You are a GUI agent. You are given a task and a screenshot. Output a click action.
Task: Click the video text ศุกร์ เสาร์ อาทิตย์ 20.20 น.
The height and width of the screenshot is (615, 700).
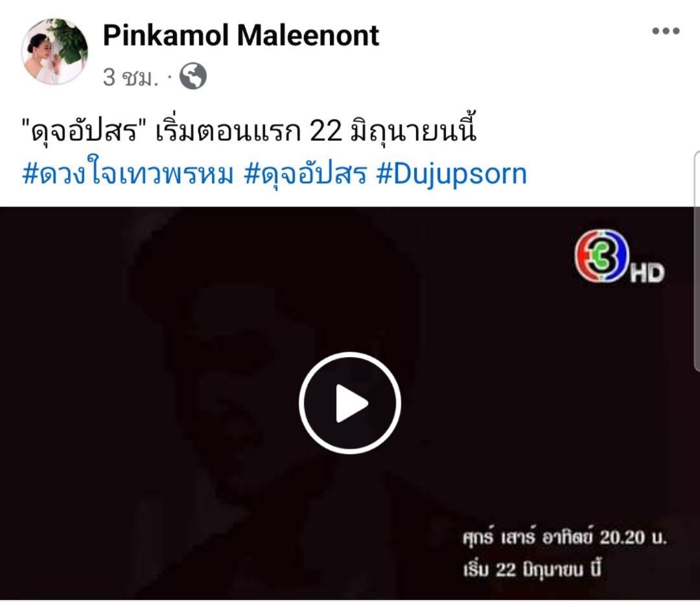coord(565,537)
